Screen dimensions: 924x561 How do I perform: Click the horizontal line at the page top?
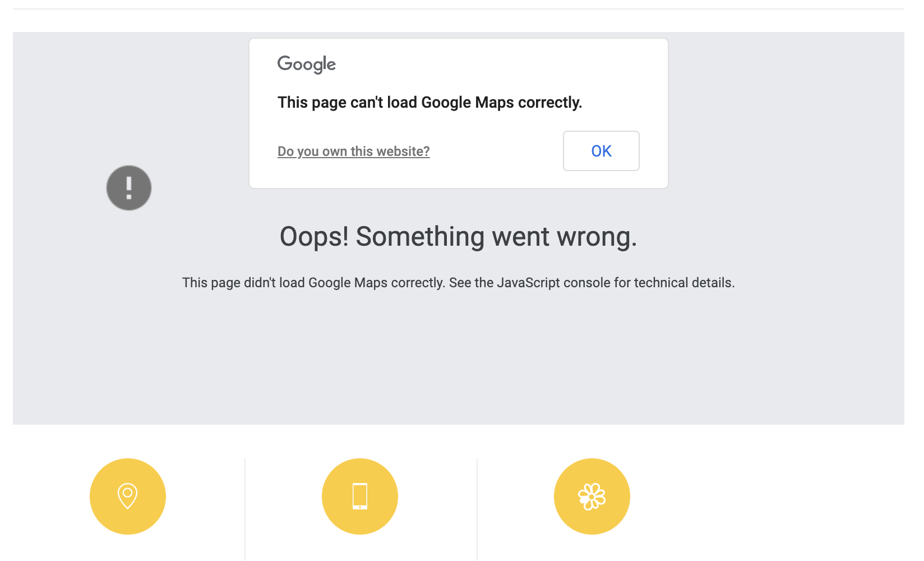pyautogui.click(x=458, y=9)
